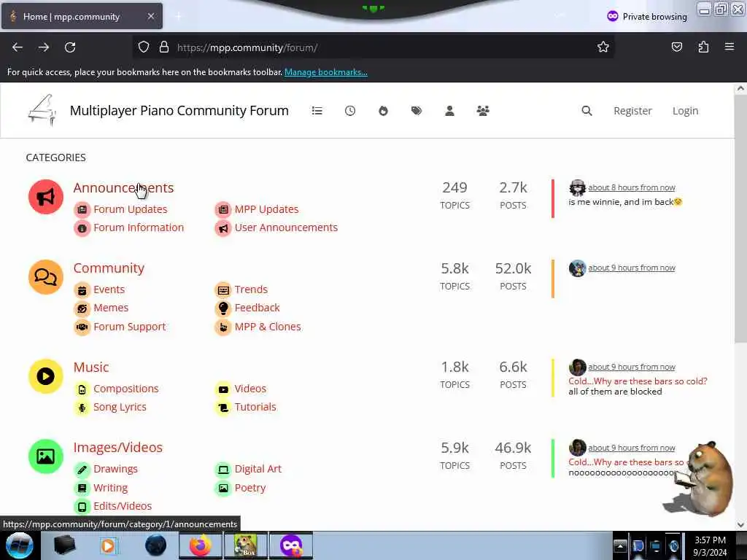Open Forum Updates subcategory
The height and width of the screenshot is (560, 747).
(130, 209)
